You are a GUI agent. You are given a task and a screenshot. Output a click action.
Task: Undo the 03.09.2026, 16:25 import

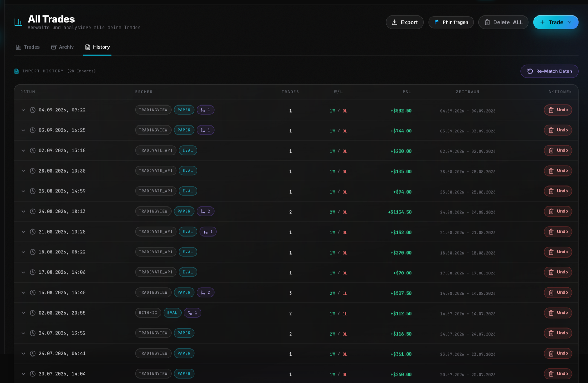click(558, 130)
